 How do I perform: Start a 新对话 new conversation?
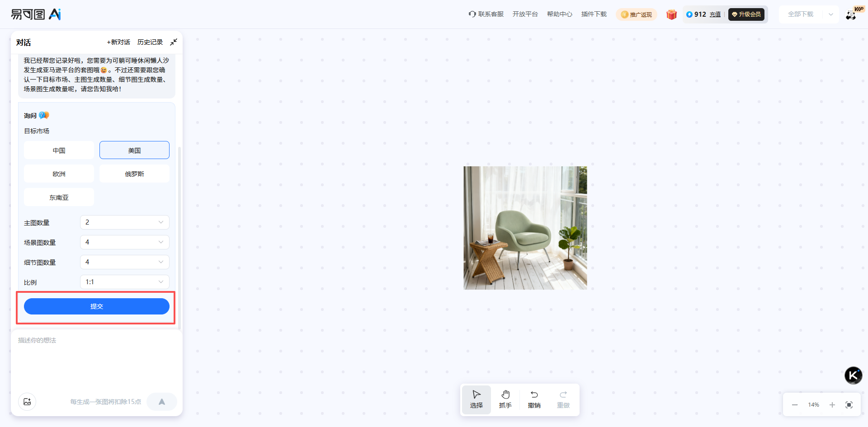pos(118,42)
